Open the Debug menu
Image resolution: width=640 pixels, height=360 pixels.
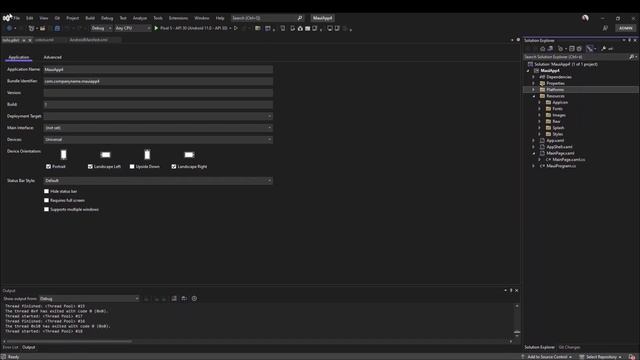(107, 18)
